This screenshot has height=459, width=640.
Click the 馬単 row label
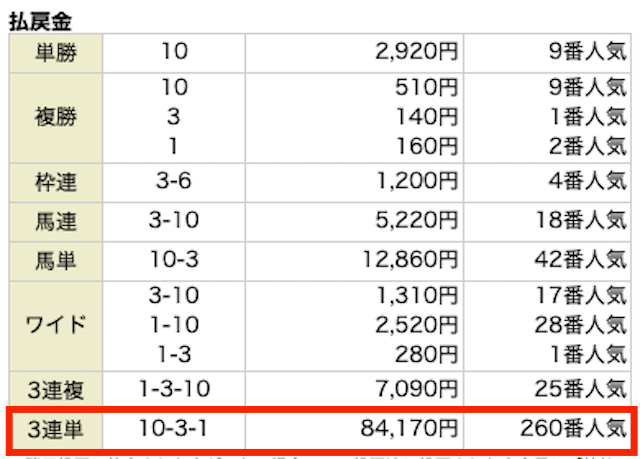click(56, 261)
